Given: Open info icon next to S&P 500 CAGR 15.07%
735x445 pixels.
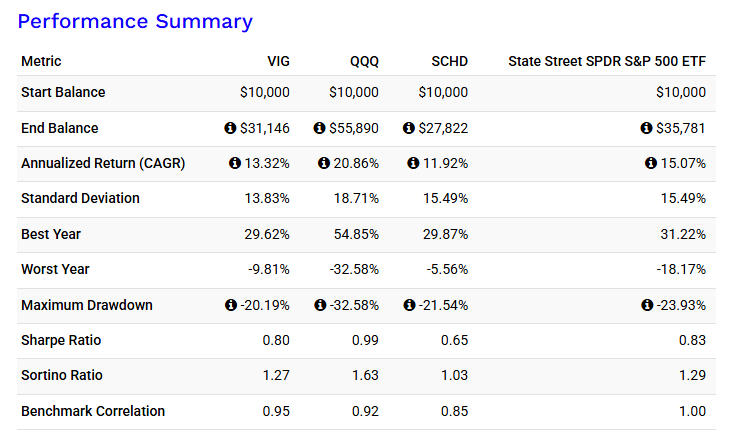Looking at the screenshot, I should pos(651,163).
